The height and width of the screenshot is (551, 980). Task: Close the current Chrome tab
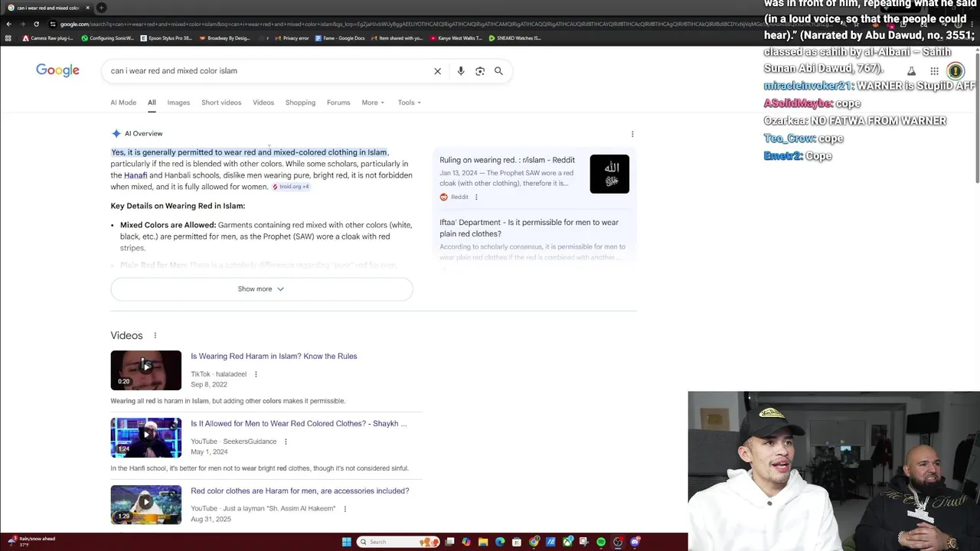[x=87, y=8]
